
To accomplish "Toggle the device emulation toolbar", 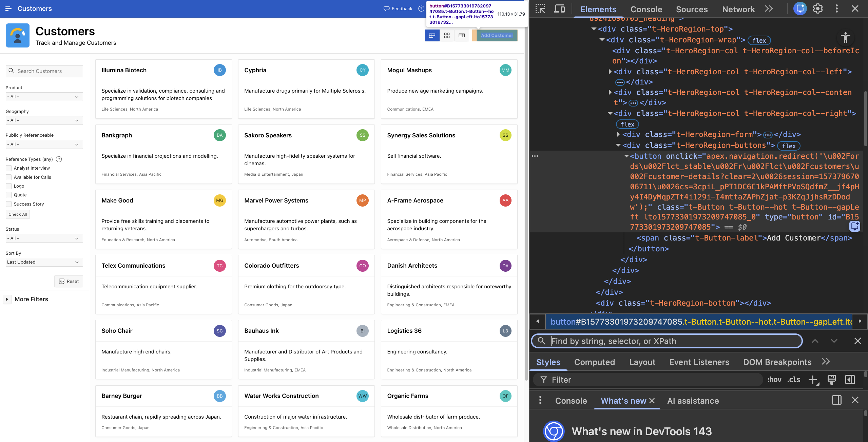I will (559, 9).
